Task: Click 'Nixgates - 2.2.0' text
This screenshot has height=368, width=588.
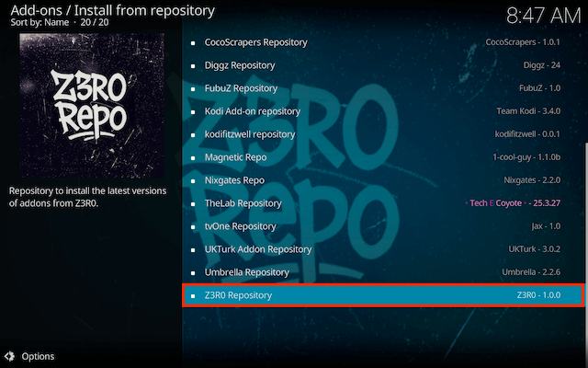Action: pos(532,180)
